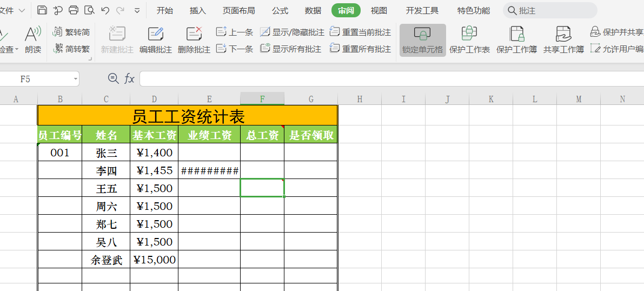Screen dimensions: 644x291
Task: Select the cell with name 周六
Action: click(x=106, y=206)
